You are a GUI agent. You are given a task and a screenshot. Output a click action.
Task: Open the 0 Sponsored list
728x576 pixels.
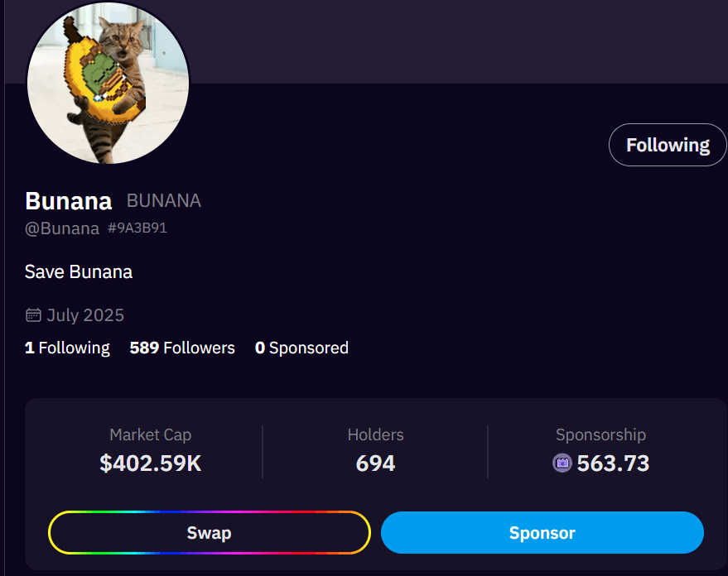pos(301,348)
